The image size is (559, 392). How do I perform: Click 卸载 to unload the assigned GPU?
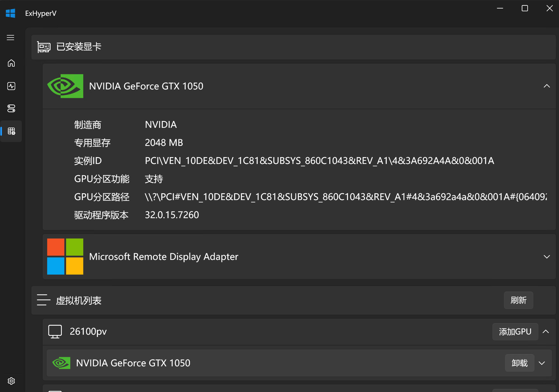[519, 363]
